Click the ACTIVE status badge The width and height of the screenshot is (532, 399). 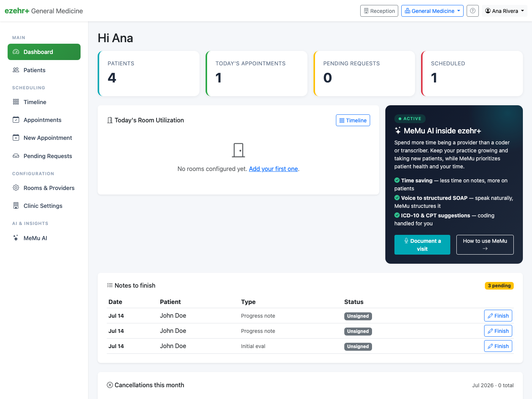(x=410, y=119)
